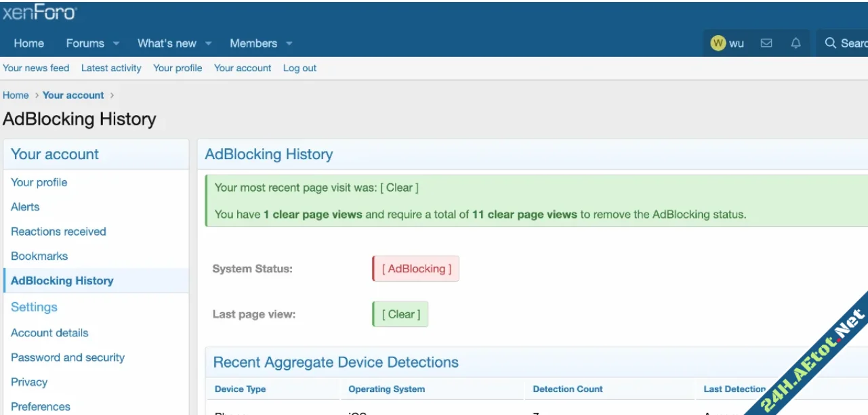Open the inbox envelope icon
Viewport: 868px width, 415px height.
click(x=766, y=43)
